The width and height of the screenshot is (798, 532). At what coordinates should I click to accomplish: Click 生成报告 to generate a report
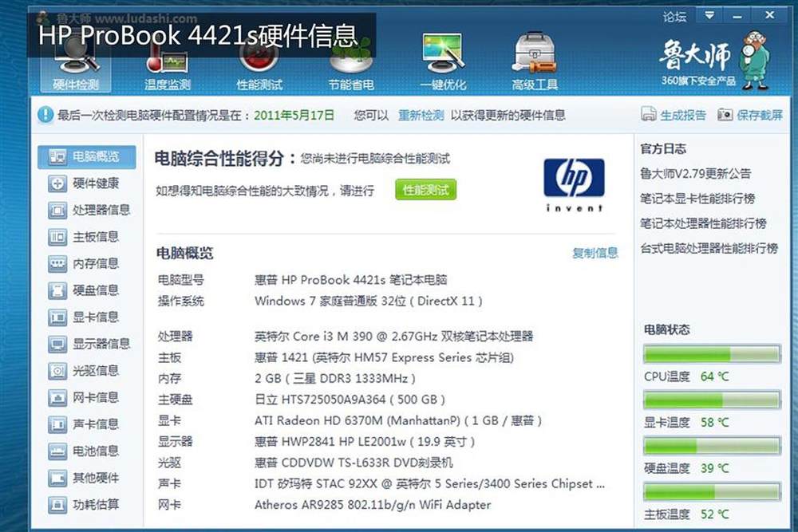[674, 115]
